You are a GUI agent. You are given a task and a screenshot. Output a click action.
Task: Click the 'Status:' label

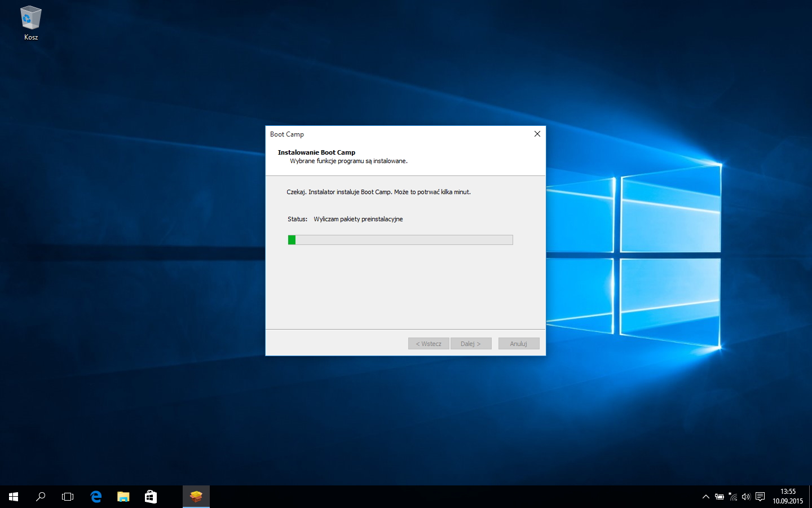click(x=297, y=219)
